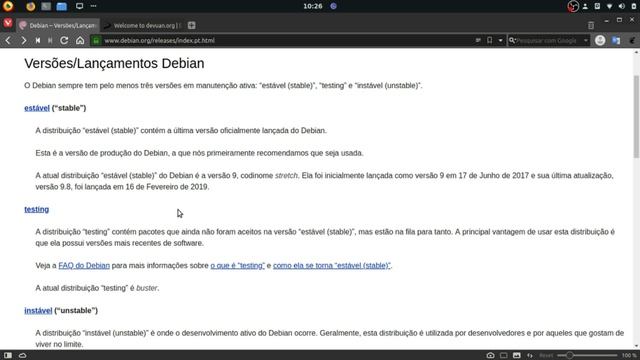Image resolution: width=640 pixels, height=360 pixels.
Task: Click the Versões/Lançamentos Debian heading
Action: pyautogui.click(x=114, y=63)
